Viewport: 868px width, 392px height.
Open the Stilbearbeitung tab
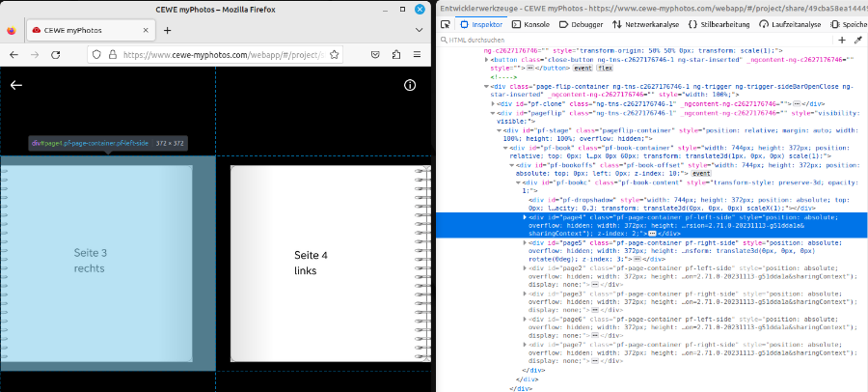(719, 24)
